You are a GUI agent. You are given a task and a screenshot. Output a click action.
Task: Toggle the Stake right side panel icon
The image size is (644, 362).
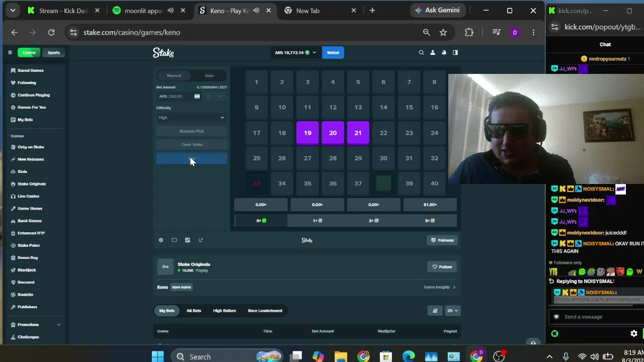click(455, 52)
